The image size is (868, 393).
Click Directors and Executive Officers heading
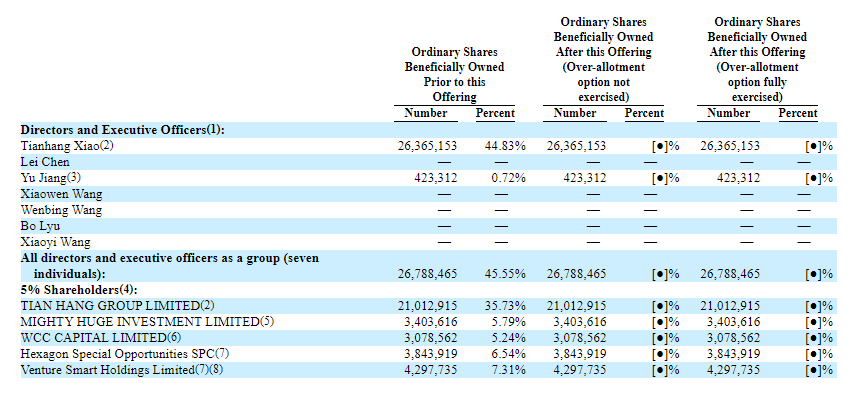(x=123, y=130)
